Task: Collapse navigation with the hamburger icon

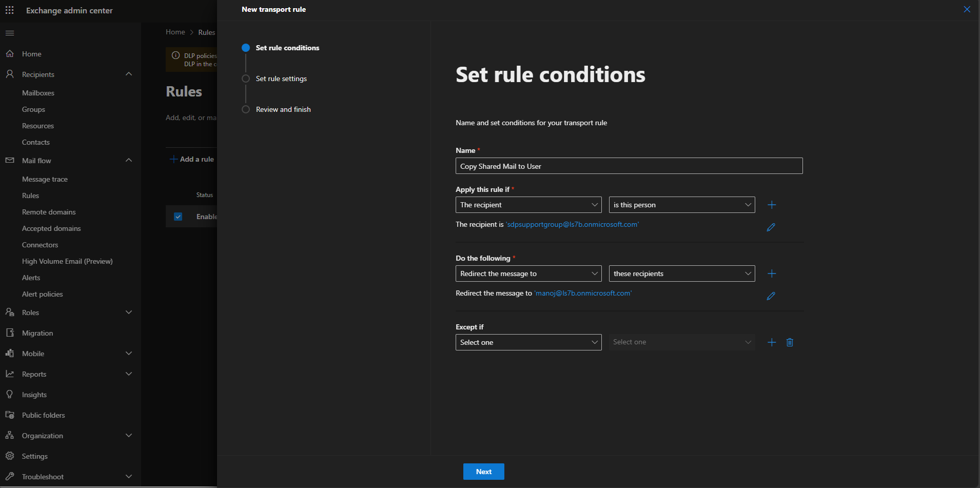Action: [x=9, y=33]
